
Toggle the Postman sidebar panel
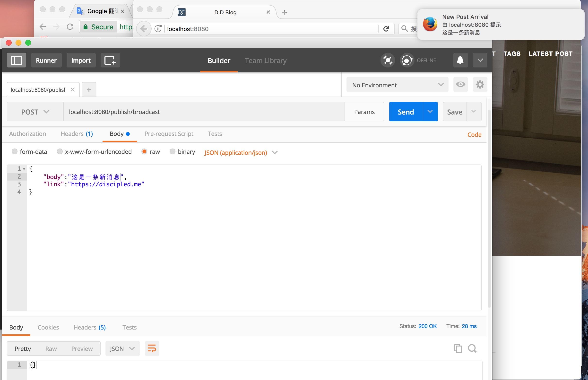[x=16, y=60]
